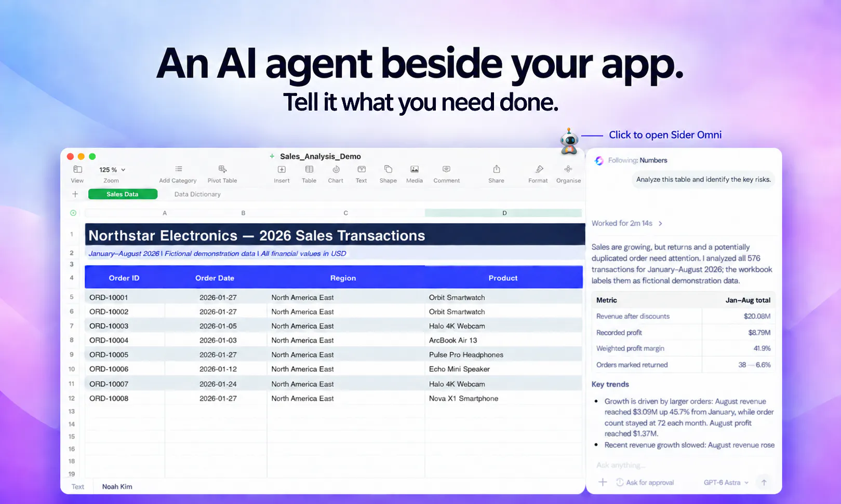Screen dimensions: 841x504
Task: Click the Sider Omni robot icon
Action: tap(569, 141)
